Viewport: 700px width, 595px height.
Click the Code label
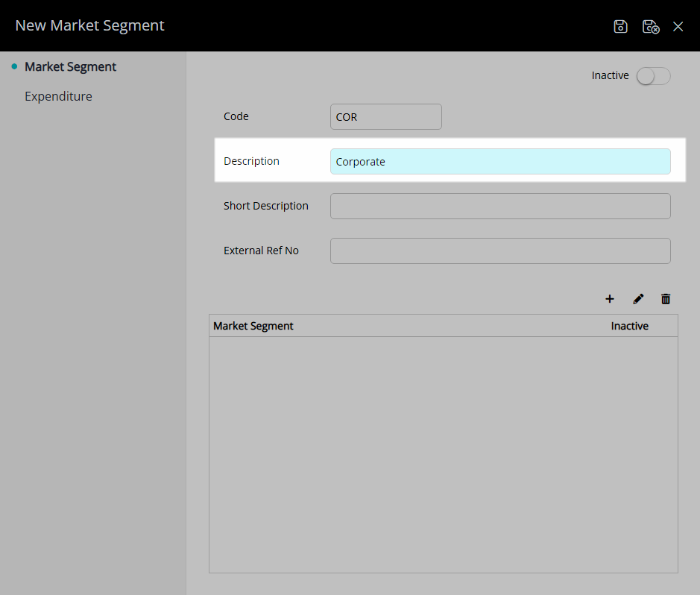point(236,116)
